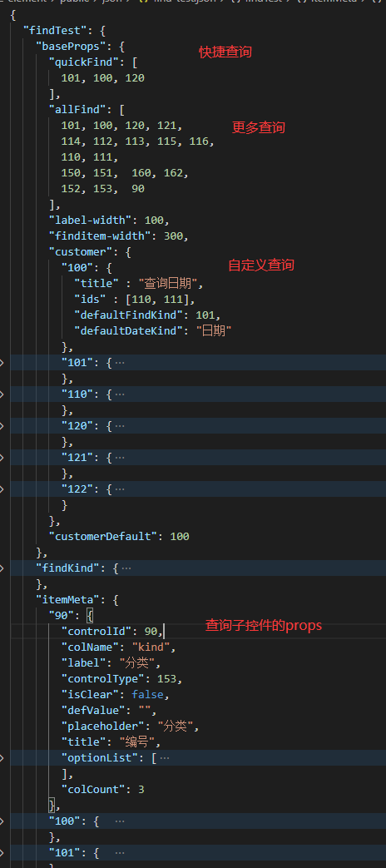Screen dimensions: 386x868
Task: Unfold the "optionList" array with gutter arrow
Action: click(x=2, y=757)
